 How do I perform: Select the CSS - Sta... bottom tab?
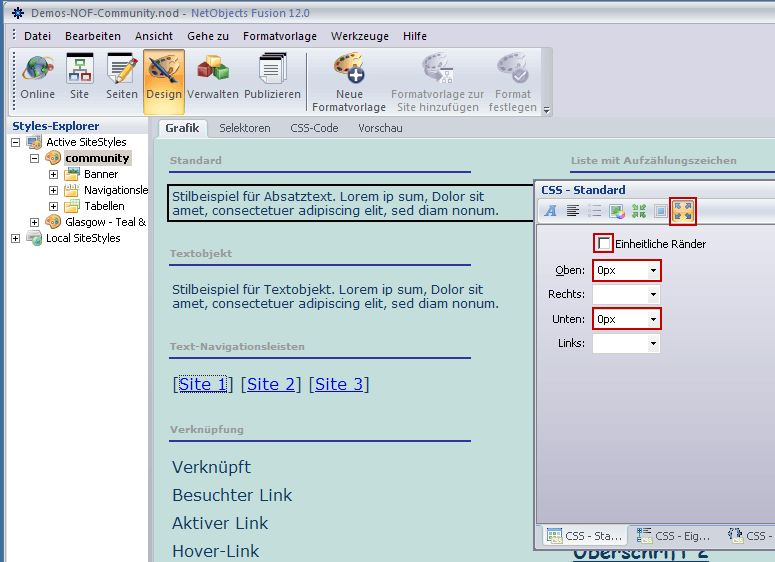(585, 536)
